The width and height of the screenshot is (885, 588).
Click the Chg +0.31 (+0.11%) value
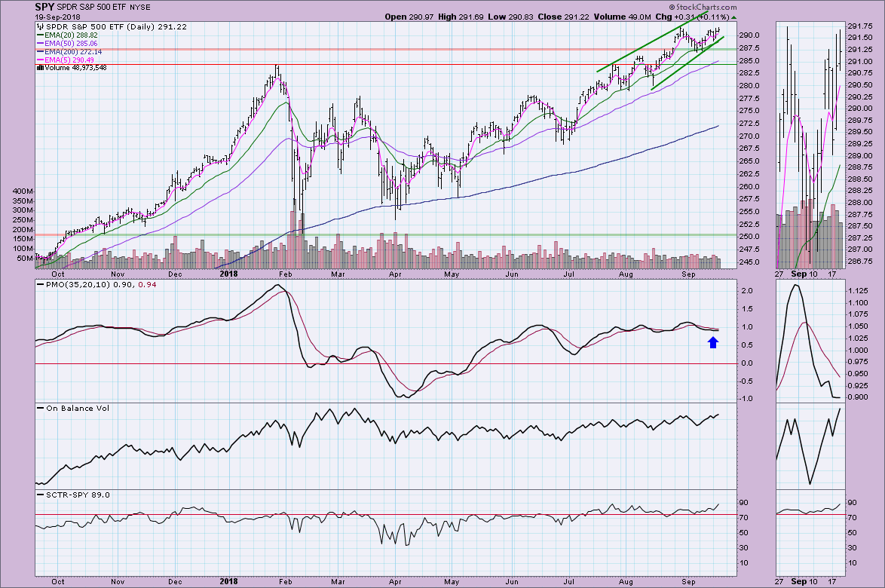point(692,17)
